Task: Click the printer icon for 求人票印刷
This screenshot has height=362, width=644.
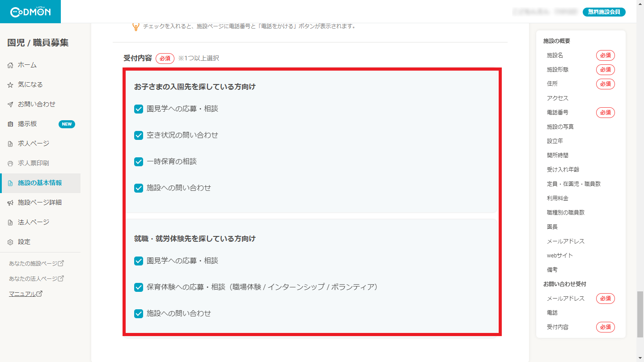Action: click(x=10, y=164)
